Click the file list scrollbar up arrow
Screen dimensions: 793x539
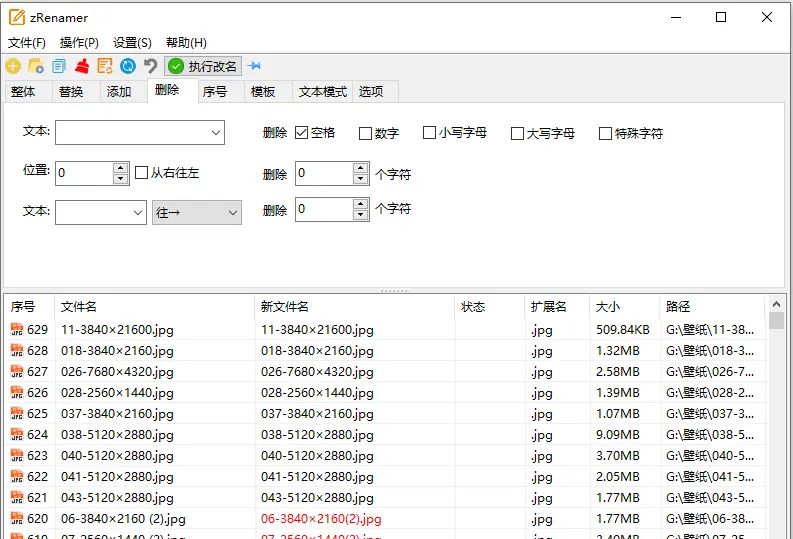[776, 304]
